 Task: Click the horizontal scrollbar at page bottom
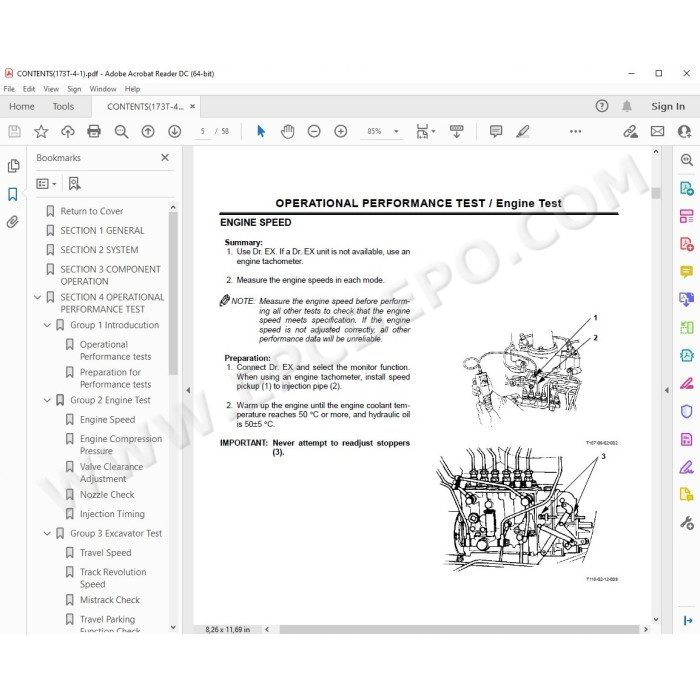click(459, 629)
